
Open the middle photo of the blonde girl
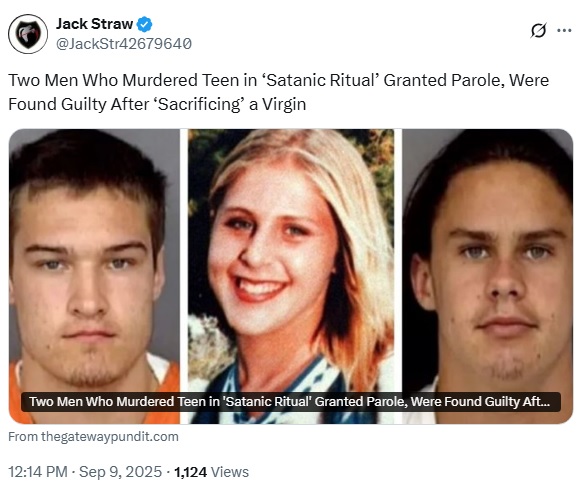point(291,276)
